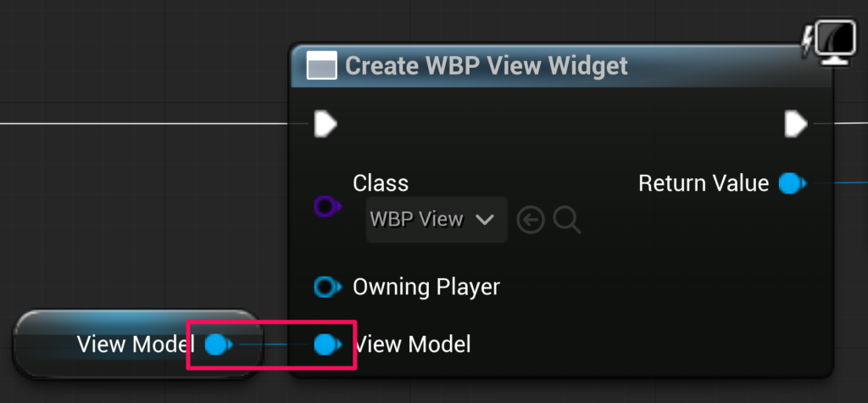
Task: Click the output execution pin
Action: [796, 124]
